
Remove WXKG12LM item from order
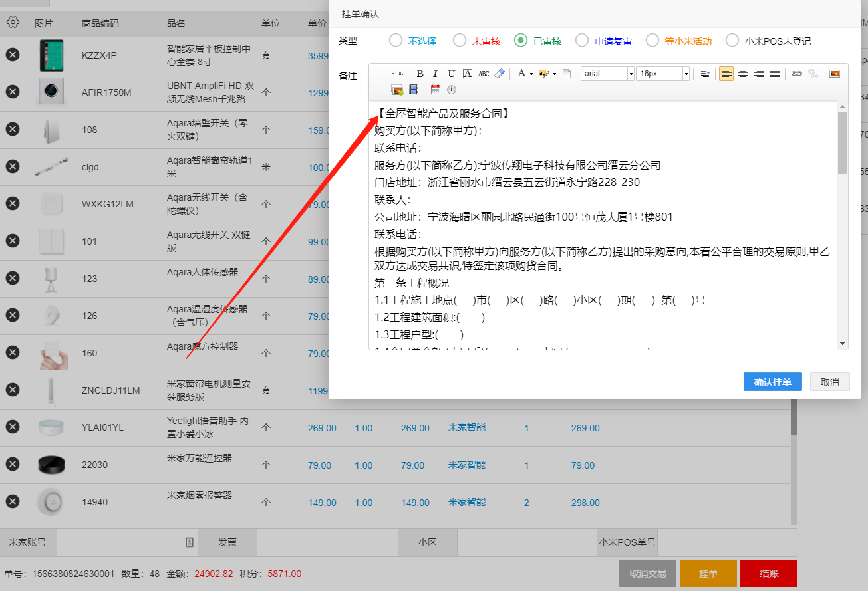tap(13, 203)
